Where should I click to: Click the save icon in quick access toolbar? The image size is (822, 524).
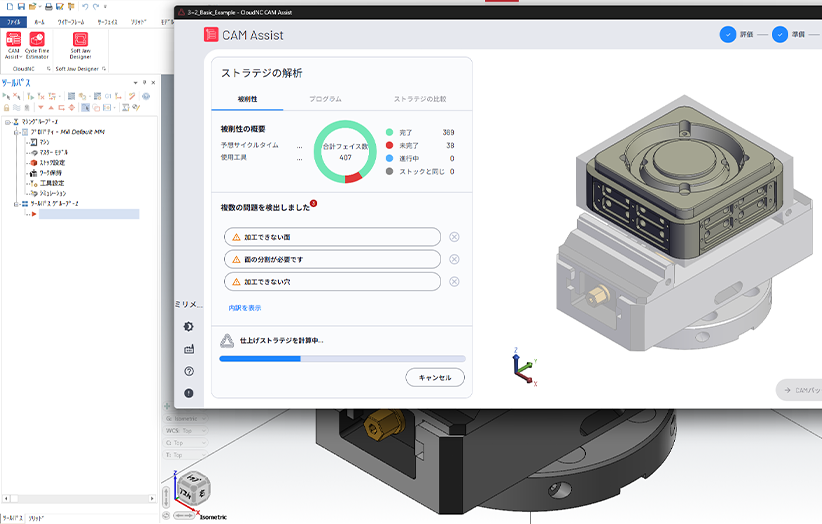tap(21, 7)
